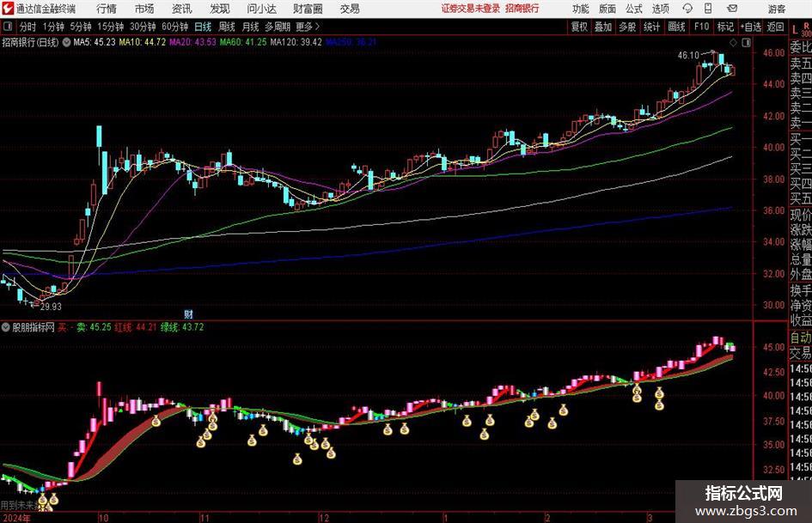The width and height of the screenshot is (812, 523).
Task: Click the 自动 tab in the right panel
Action: point(801,338)
